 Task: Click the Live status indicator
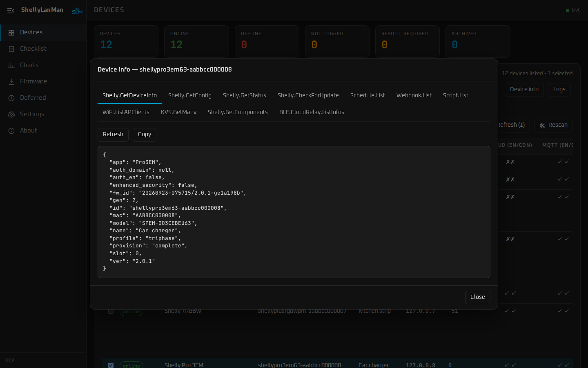coord(573,10)
